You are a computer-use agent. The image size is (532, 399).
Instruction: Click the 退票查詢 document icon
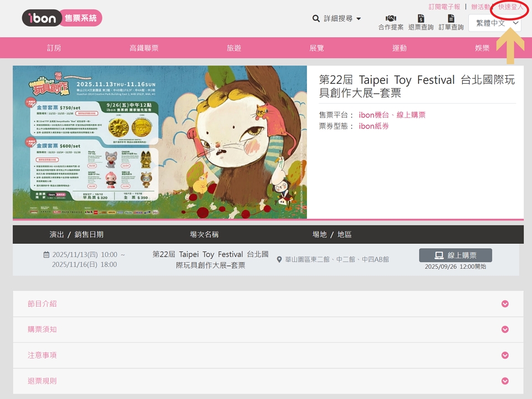[x=421, y=18]
